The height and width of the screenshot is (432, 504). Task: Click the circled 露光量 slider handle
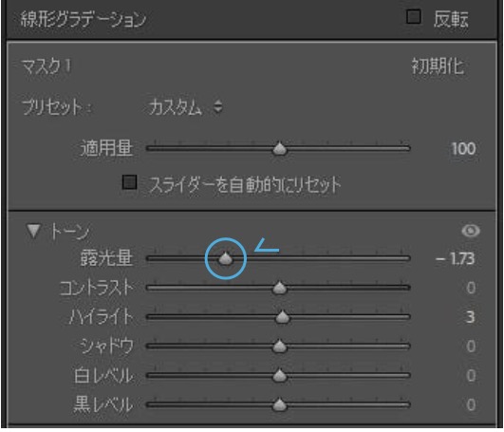226,258
